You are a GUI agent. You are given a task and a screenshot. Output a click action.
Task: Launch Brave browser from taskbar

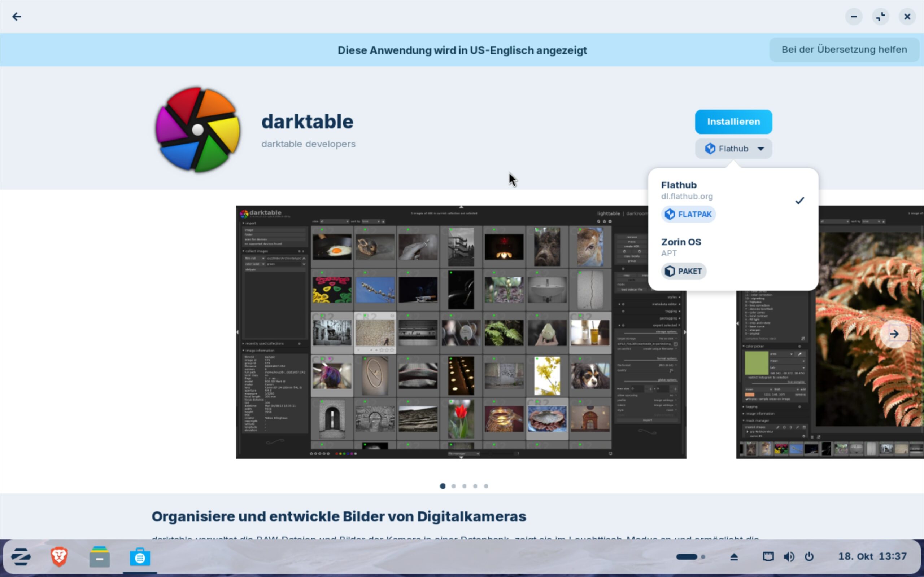click(59, 557)
